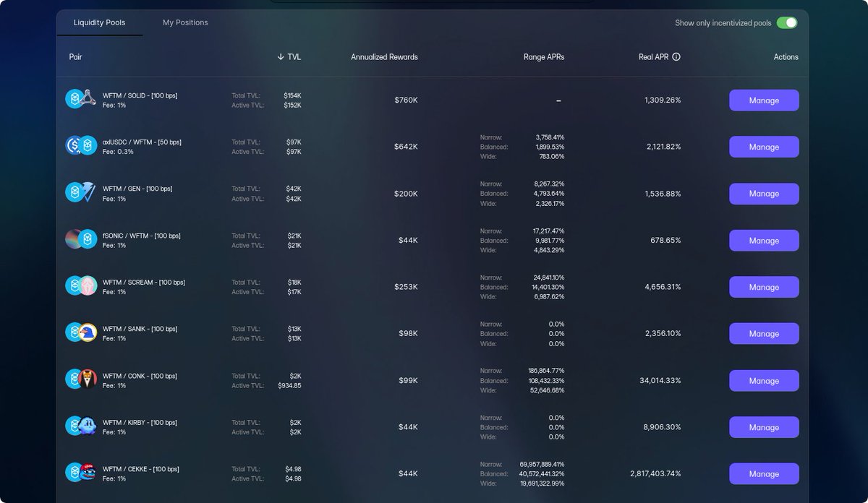
Task: Click the 2,817,403.74% real APR value
Action: pyautogui.click(x=656, y=474)
